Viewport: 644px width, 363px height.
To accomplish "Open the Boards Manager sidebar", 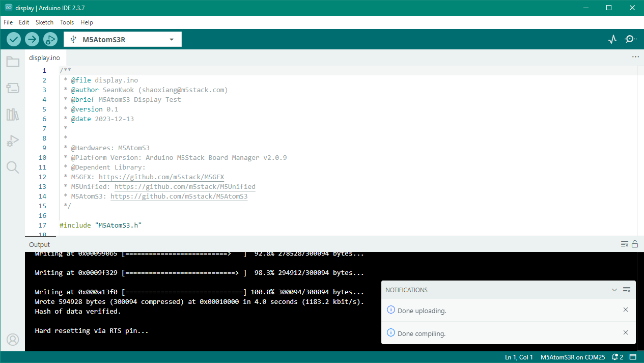I will [x=13, y=88].
